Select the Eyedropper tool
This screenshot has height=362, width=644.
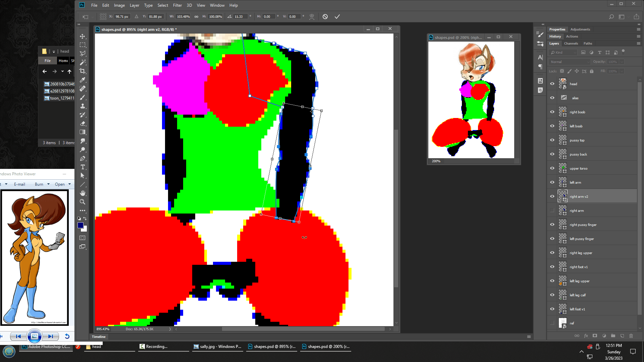click(x=83, y=80)
